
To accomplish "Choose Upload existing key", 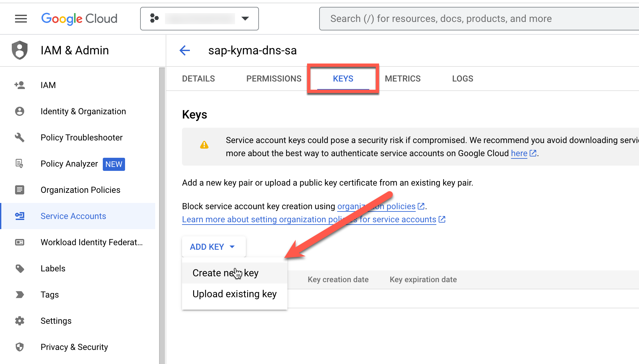I will [x=235, y=294].
